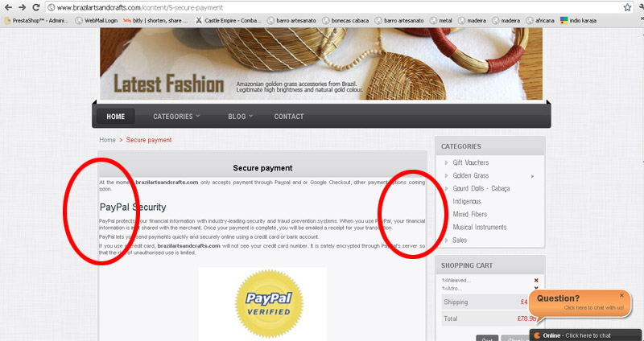
Task: Open the bonecas cabaca bookmark
Action: click(346, 20)
